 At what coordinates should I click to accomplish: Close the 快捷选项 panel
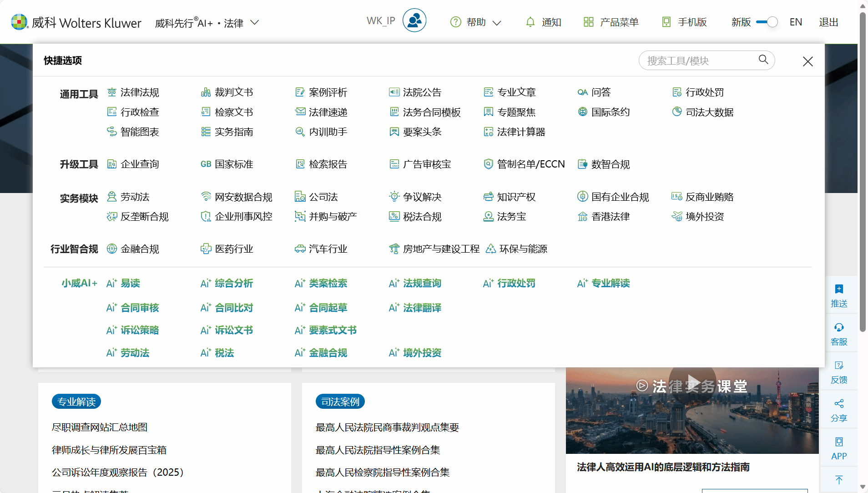pos(807,61)
